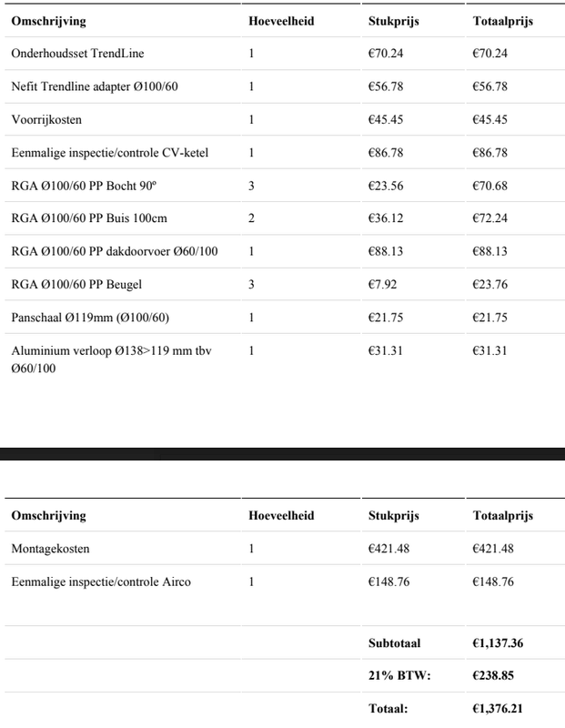Select RGA Ø100/60 PP Buis 100cm item
565x728 pixels.
click(x=89, y=218)
